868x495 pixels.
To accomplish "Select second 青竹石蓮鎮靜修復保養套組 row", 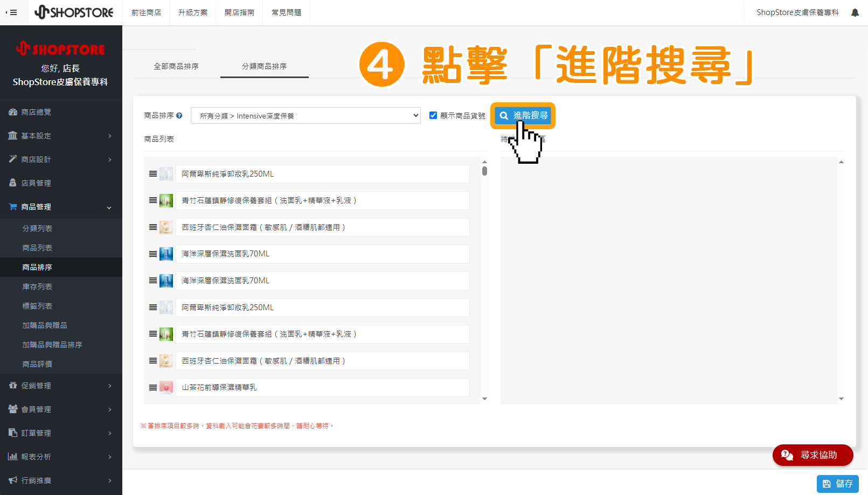I will tap(322, 334).
